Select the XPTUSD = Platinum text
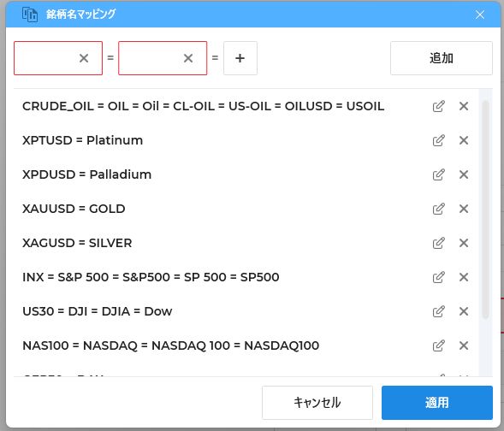 (x=83, y=140)
